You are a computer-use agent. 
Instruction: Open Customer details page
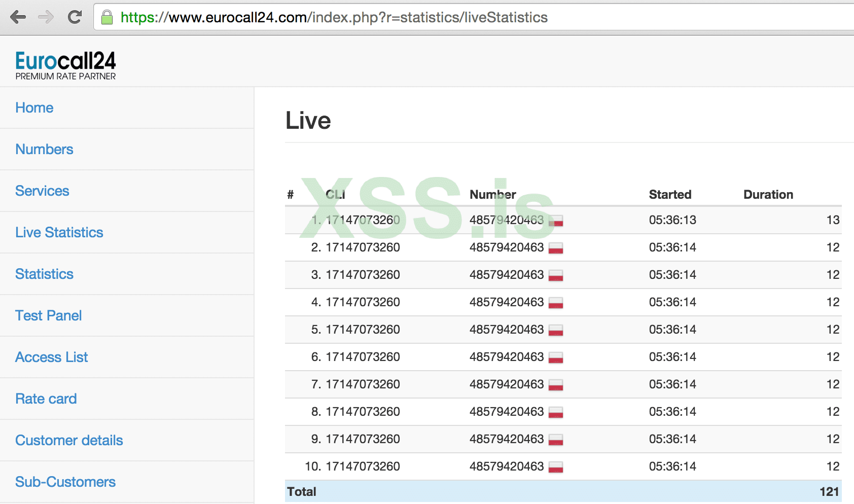69,440
